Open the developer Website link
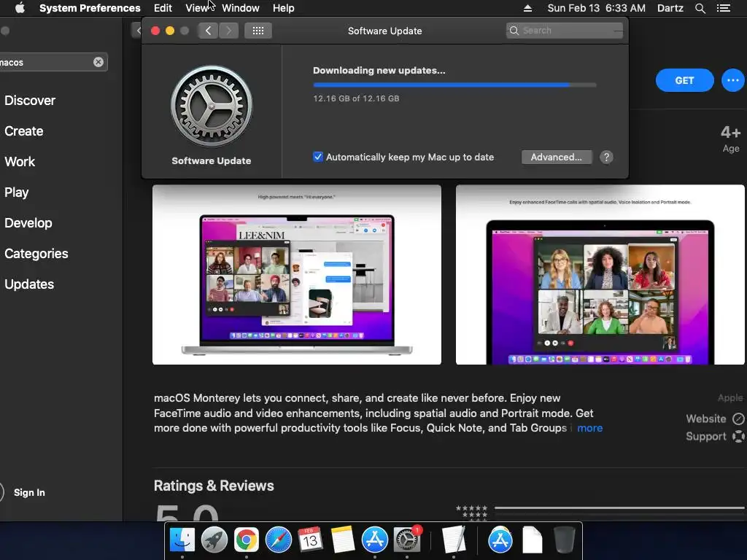 (x=715, y=419)
